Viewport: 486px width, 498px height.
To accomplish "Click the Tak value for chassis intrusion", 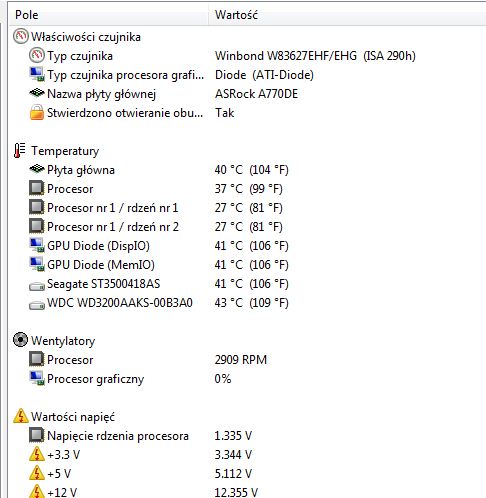I will (x=224, y=113).
